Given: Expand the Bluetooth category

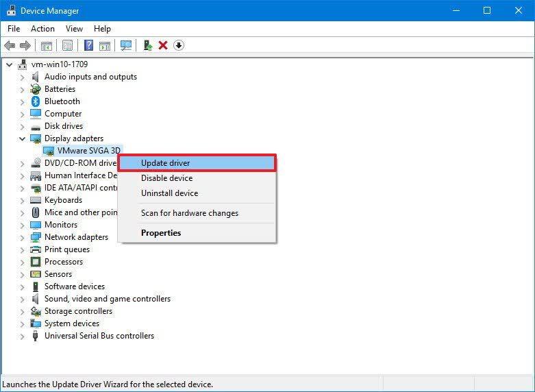Looking at the screenshot, I should (22, 101).
